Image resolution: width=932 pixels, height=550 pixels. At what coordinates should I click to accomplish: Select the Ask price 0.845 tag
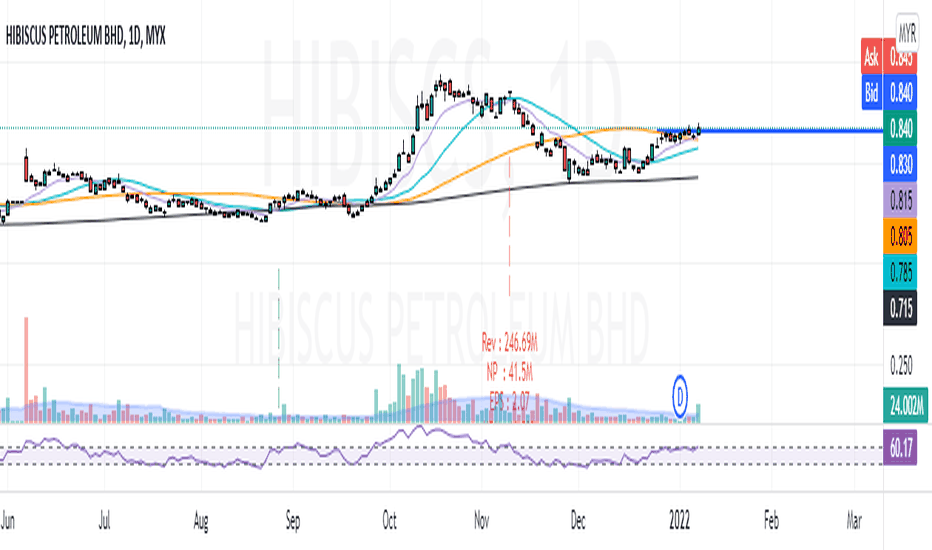pos(900,58)
